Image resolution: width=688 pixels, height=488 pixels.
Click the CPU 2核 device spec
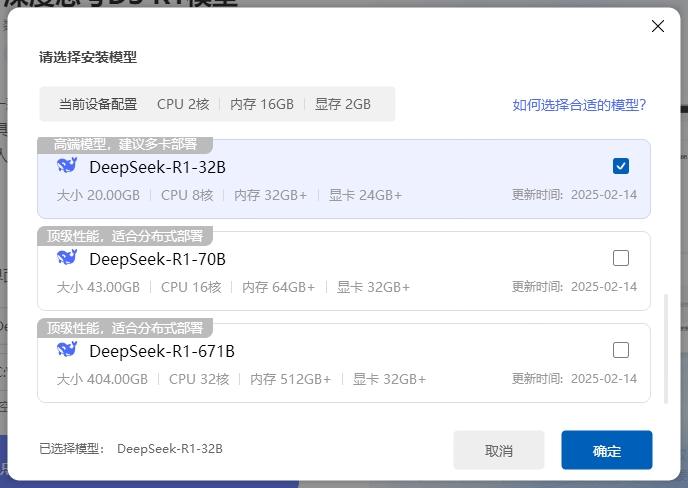[x=183, y=104]
